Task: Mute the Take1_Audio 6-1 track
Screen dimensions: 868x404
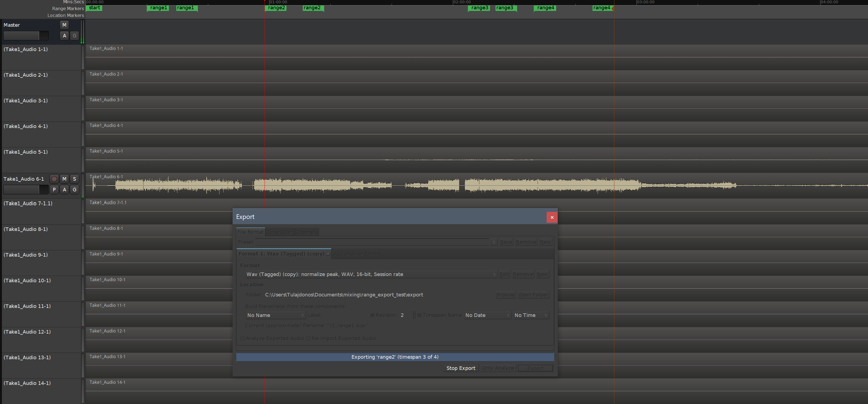Action: coord(64,179)
